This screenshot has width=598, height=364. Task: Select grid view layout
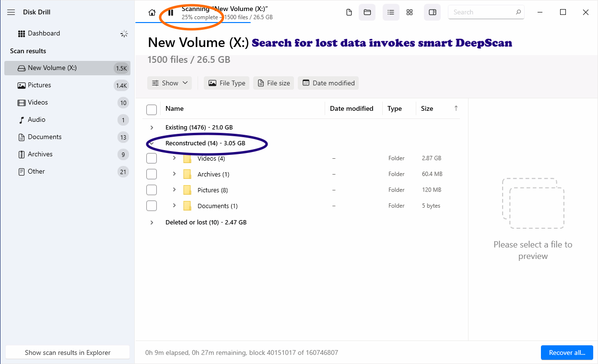410,12
